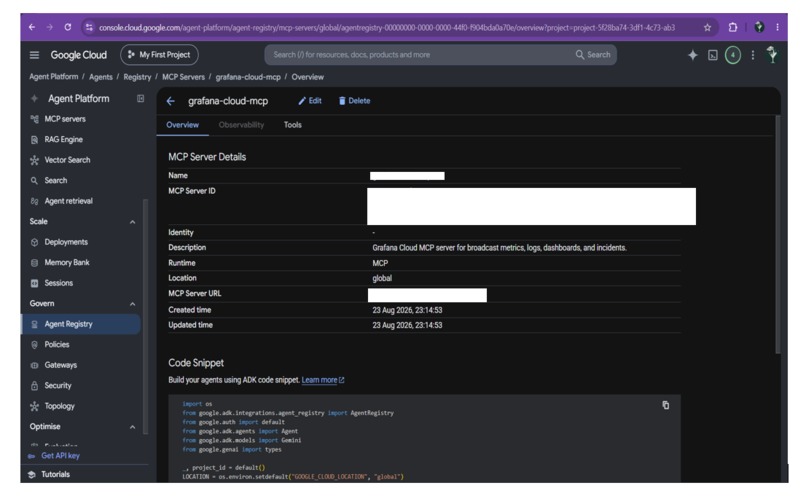This screenshot has height=504, width=806.
Task: Collapse the Govern section
Action: tap(133, 304)
